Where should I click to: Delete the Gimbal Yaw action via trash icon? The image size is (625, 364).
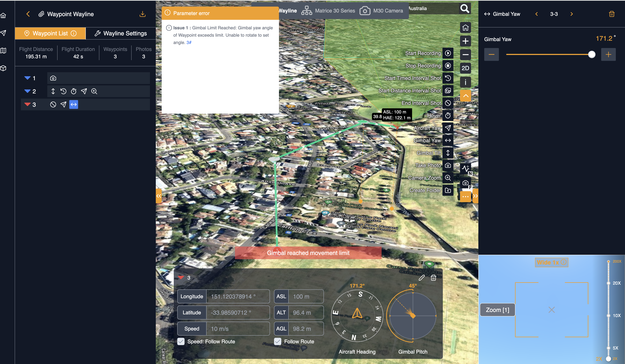[612, 14]
